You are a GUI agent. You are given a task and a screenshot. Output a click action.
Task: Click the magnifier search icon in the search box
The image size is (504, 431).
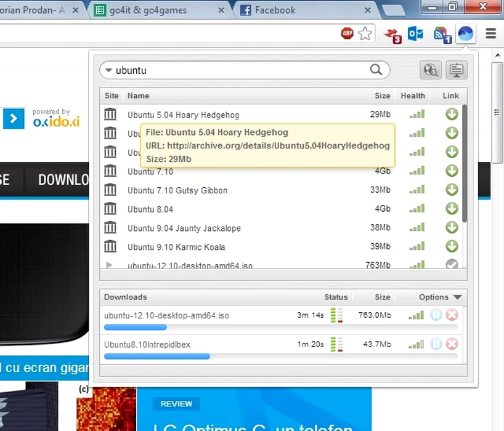pos(376,70)
